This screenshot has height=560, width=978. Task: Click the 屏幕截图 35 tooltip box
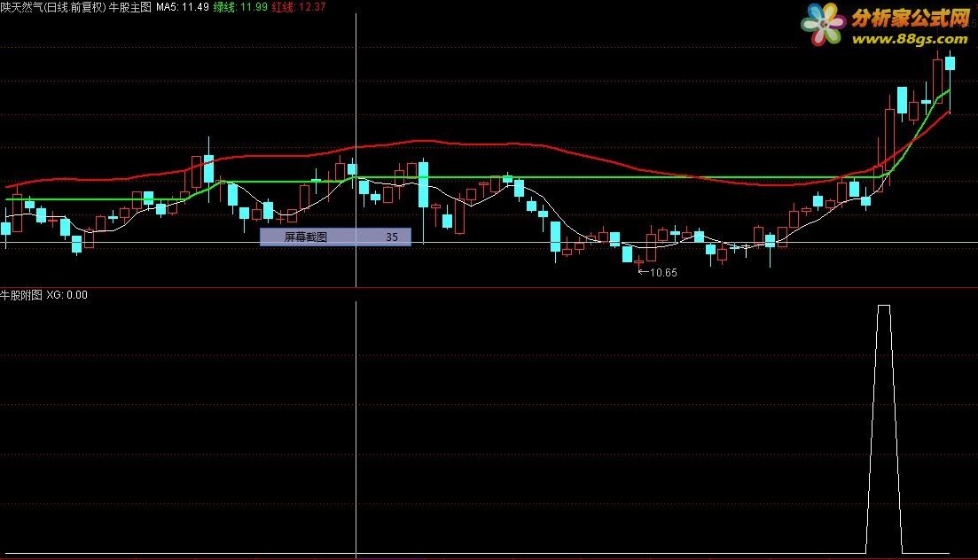[x=335, y=237]
